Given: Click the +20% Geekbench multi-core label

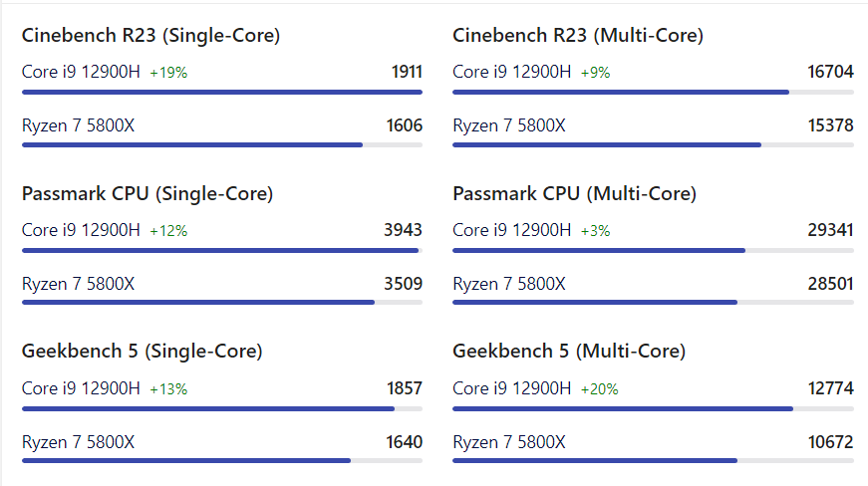Looking at the screenshot, I should [x=600, y=389].
